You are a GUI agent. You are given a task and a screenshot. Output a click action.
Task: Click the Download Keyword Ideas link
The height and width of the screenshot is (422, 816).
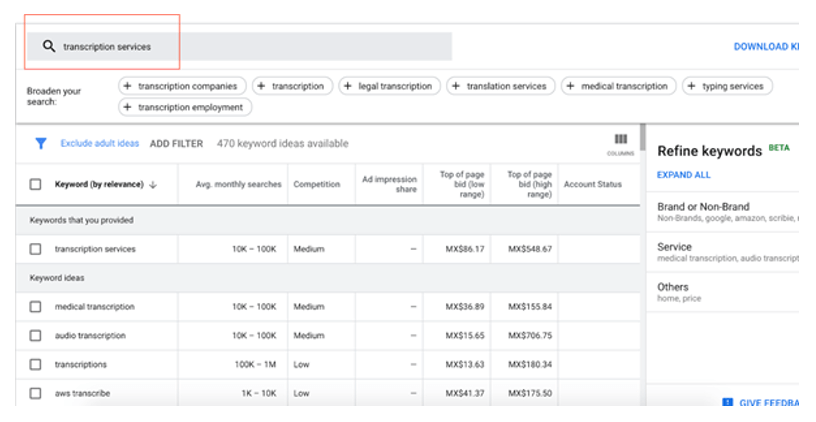coord(765,47)
